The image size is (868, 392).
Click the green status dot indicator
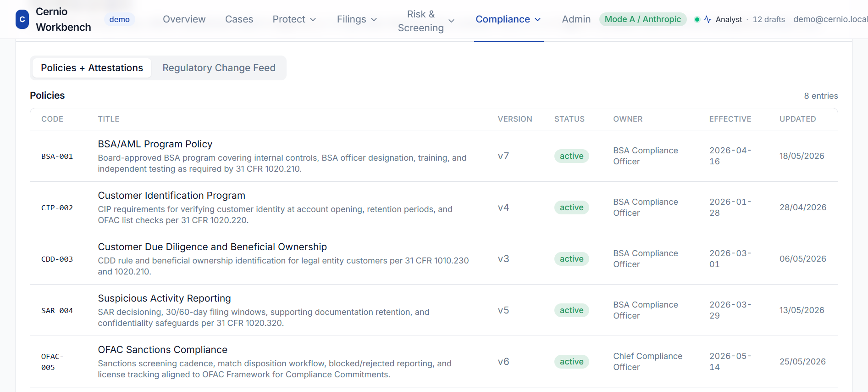pyautogui.click(x=697, y=19)
